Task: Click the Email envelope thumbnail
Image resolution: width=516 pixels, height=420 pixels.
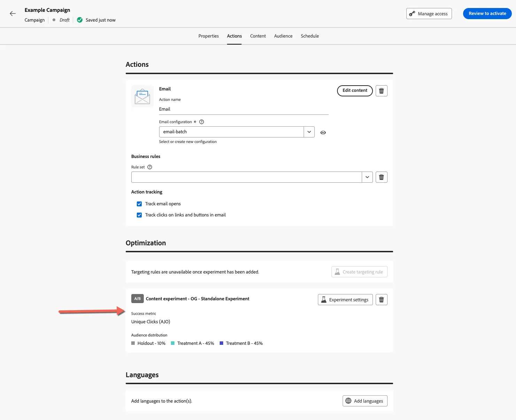Action: click(142, 96)
